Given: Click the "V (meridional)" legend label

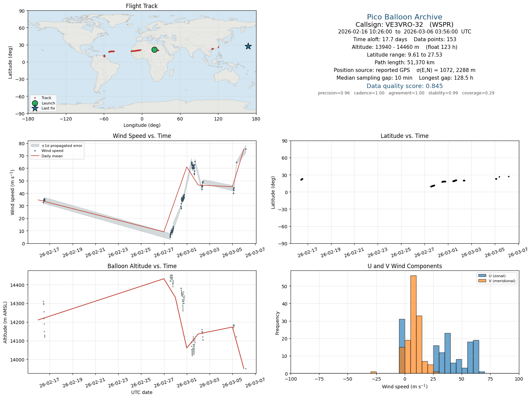Looking at the screenshot, I should coord(502,281).
